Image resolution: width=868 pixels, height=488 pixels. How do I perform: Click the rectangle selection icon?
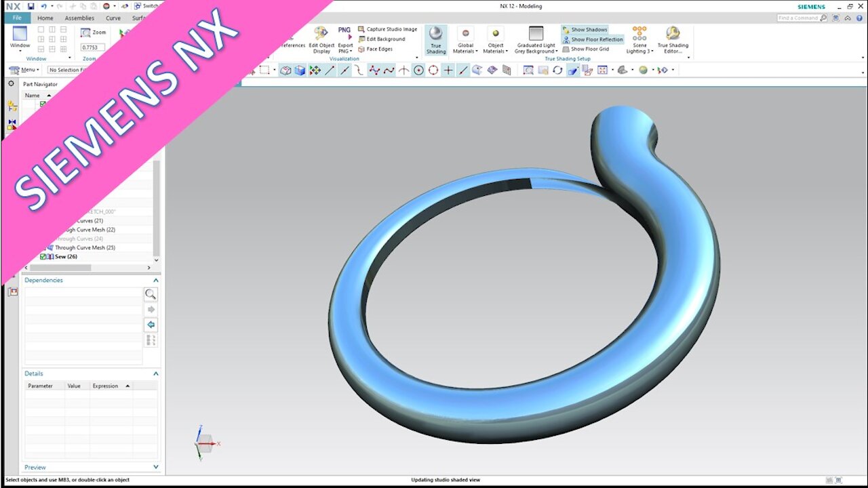click(x=264, y=70)
